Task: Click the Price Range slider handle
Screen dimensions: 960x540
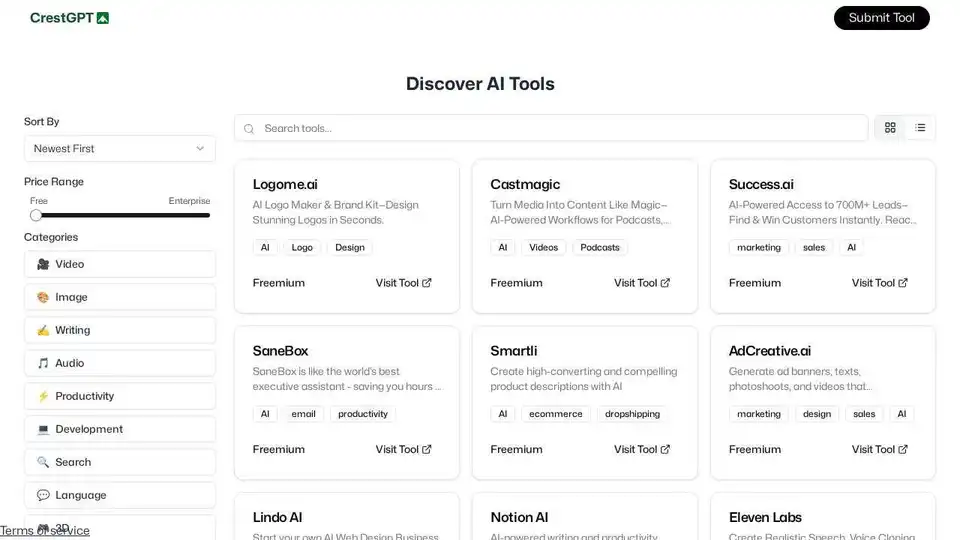Action: pos(36,216)
